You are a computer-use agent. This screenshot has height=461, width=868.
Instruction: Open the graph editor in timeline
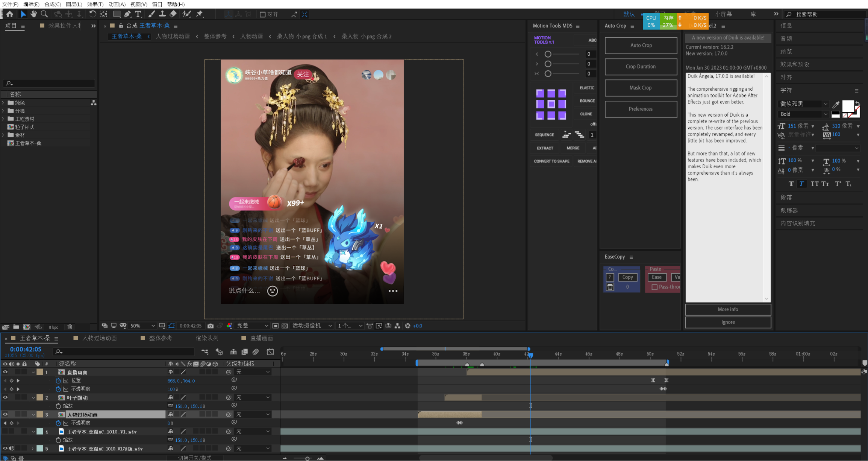click(270, 352)
